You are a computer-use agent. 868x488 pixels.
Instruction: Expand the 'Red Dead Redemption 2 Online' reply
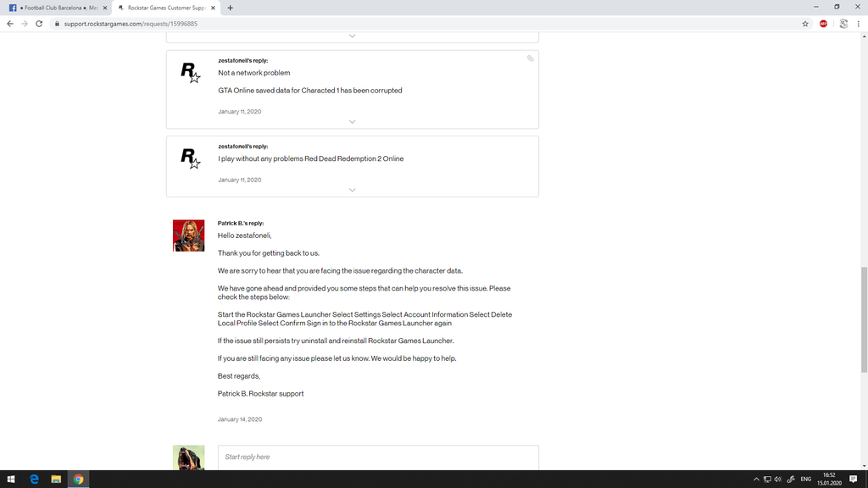pyautogui.click(x=352, y=190)
